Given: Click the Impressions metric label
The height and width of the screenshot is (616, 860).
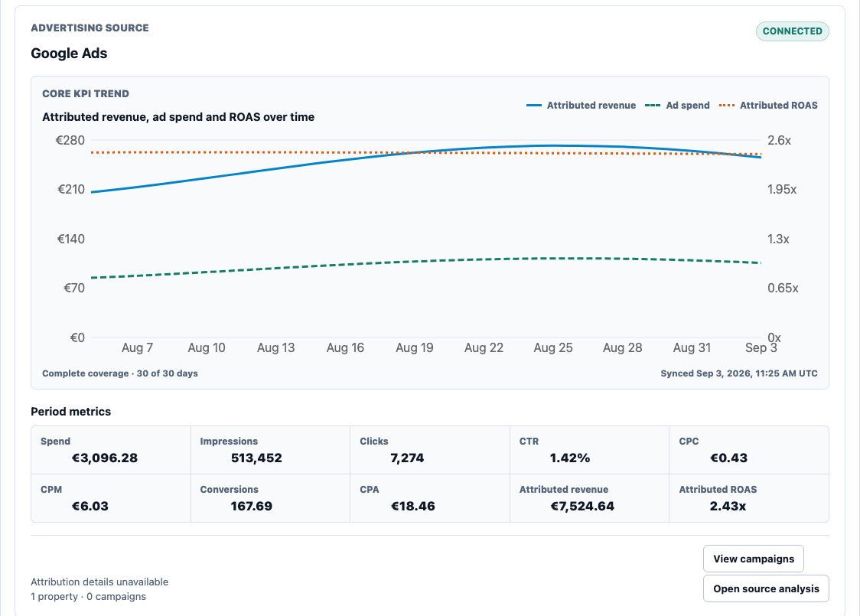Looking at the screenshot, I should [x=229, y=441].
